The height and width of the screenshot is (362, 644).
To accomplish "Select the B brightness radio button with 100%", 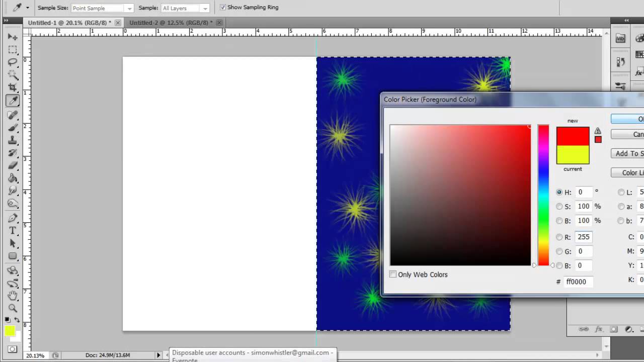I will 559,220.
